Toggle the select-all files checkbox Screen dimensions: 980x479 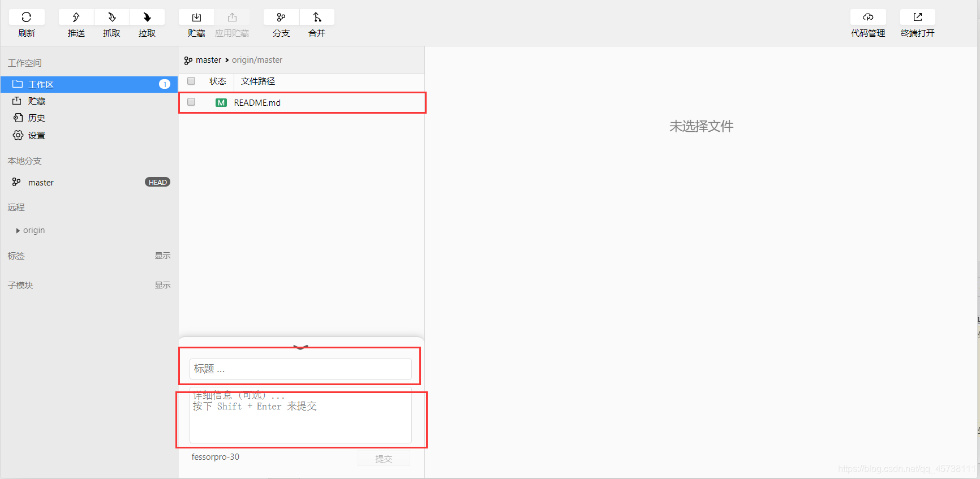pyautogui.click(x=191, y=81)
